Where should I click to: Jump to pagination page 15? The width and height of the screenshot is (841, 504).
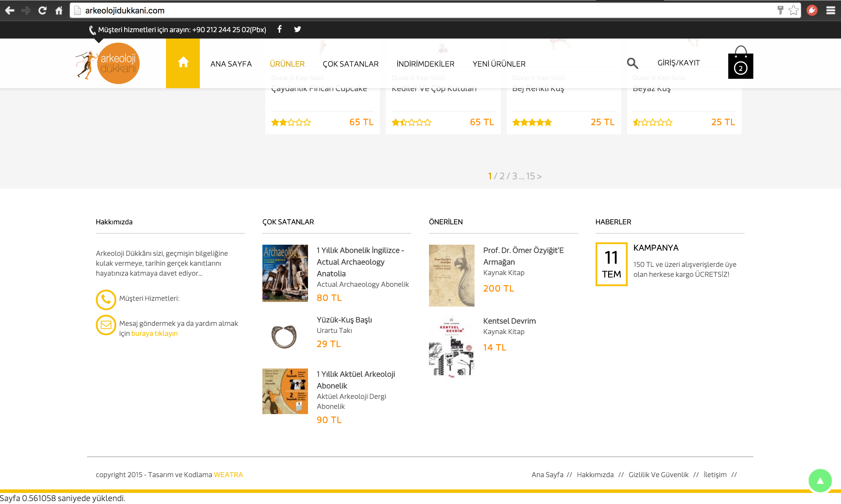[530, 176]
